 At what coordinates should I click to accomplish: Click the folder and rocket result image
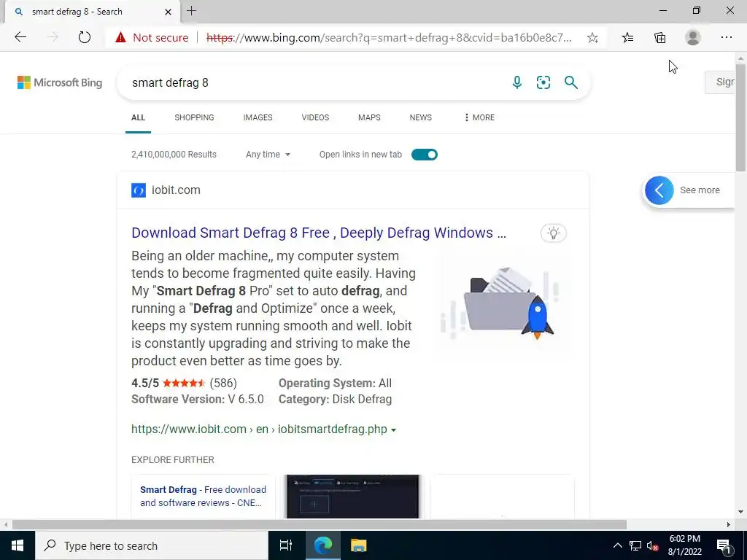(x=503, y=304)
